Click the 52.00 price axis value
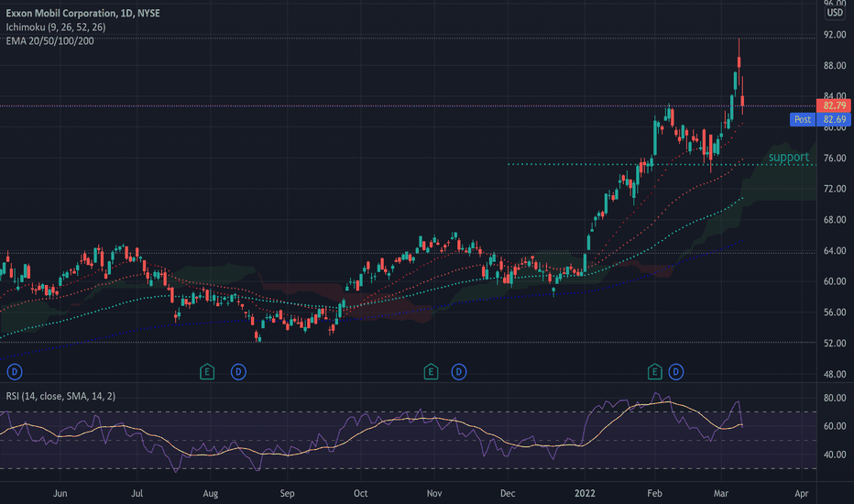854x504 pixels. [835, 344]
